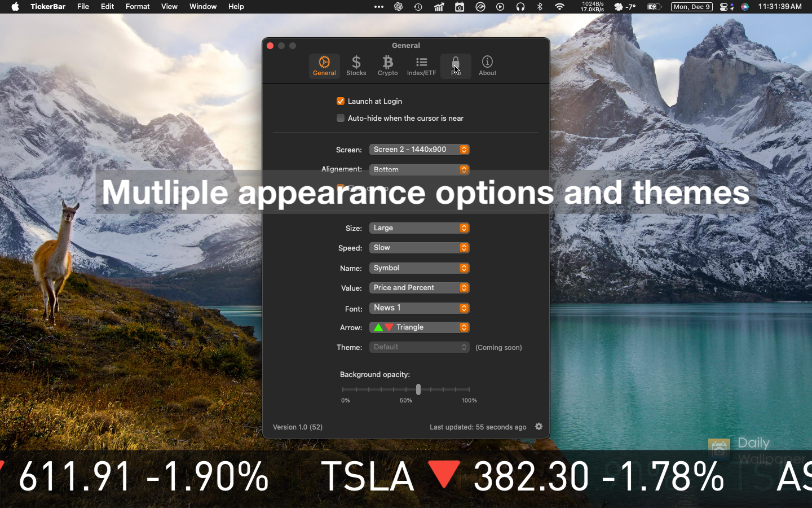812x508 pixels.
Task: Open the Bluetooth menu
Action: [x=540, y=7]
